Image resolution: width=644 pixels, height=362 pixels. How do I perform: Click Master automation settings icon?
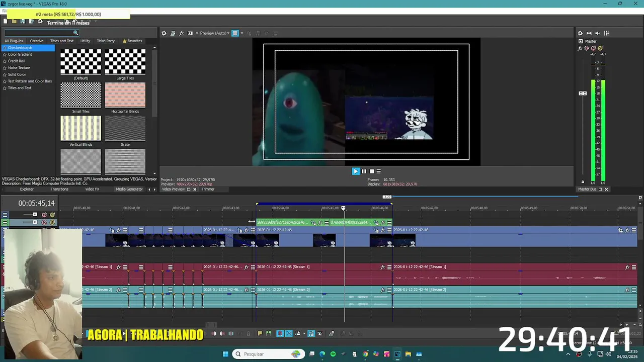587,48
